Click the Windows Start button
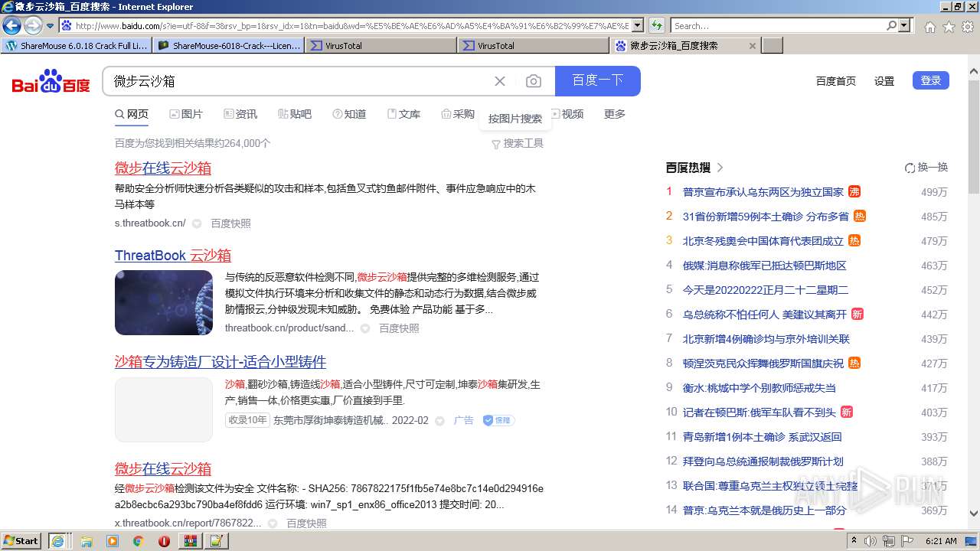Viewport: 980px width, 551px height. point(21,540)
